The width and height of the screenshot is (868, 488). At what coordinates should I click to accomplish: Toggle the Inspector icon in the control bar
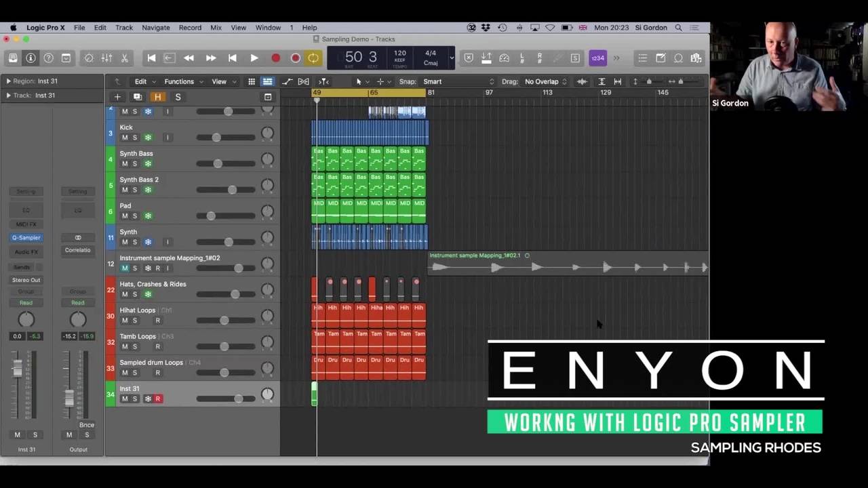pos(31,58)
